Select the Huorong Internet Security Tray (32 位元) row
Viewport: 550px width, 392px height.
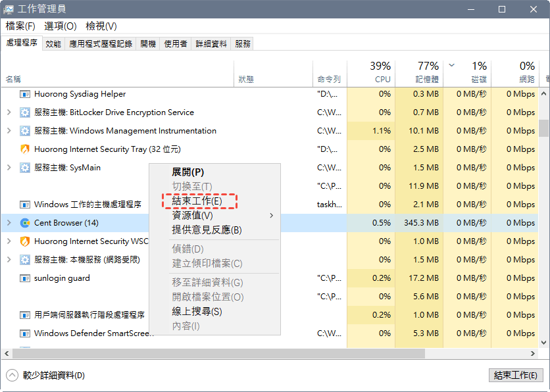pyautogui.click(x=269, y=149)
